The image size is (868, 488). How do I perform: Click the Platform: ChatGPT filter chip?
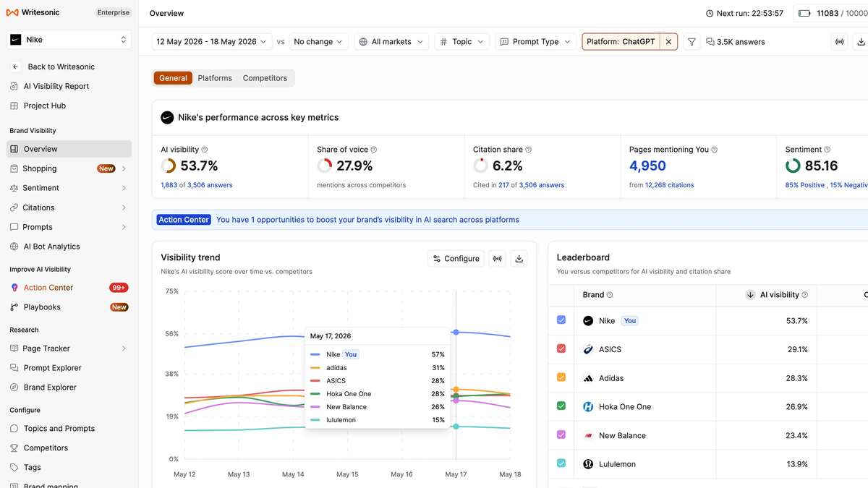point(621,42)
